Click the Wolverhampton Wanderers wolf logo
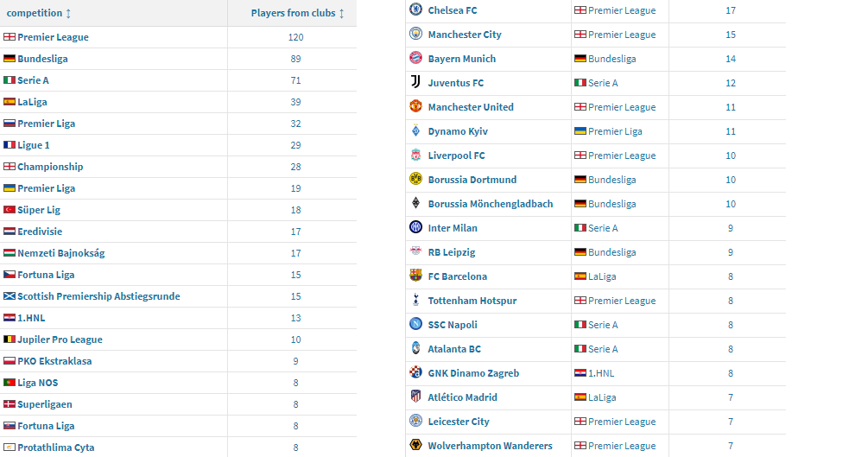Viewport: 868px width, 457px height. pyautogui.click(x=415, y=445)
